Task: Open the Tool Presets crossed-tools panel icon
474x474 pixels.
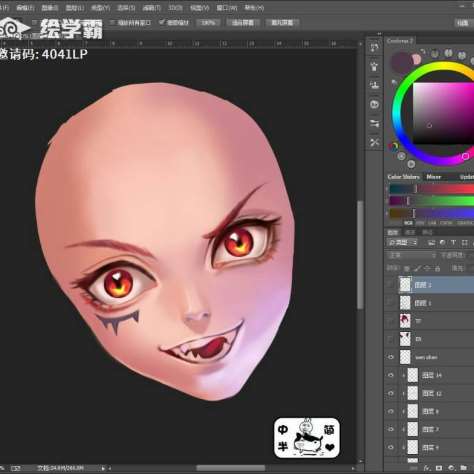Action: [x=374, y=143]
